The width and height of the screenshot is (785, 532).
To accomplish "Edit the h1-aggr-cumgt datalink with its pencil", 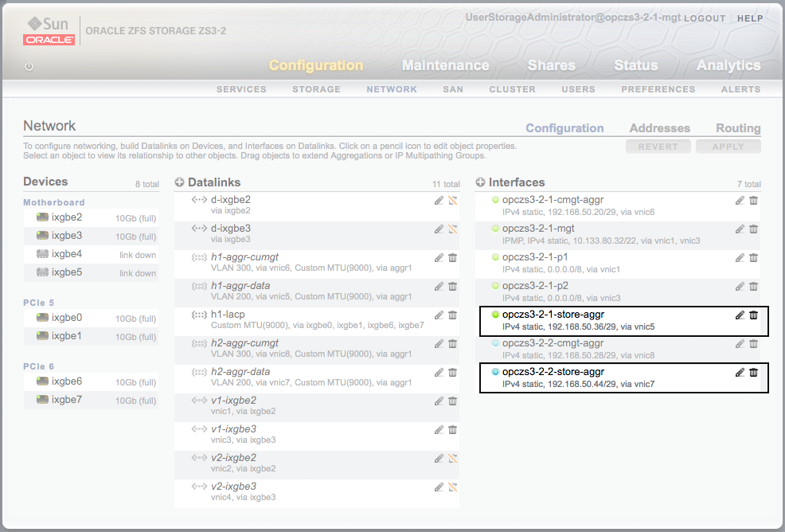I will point(439,257).
